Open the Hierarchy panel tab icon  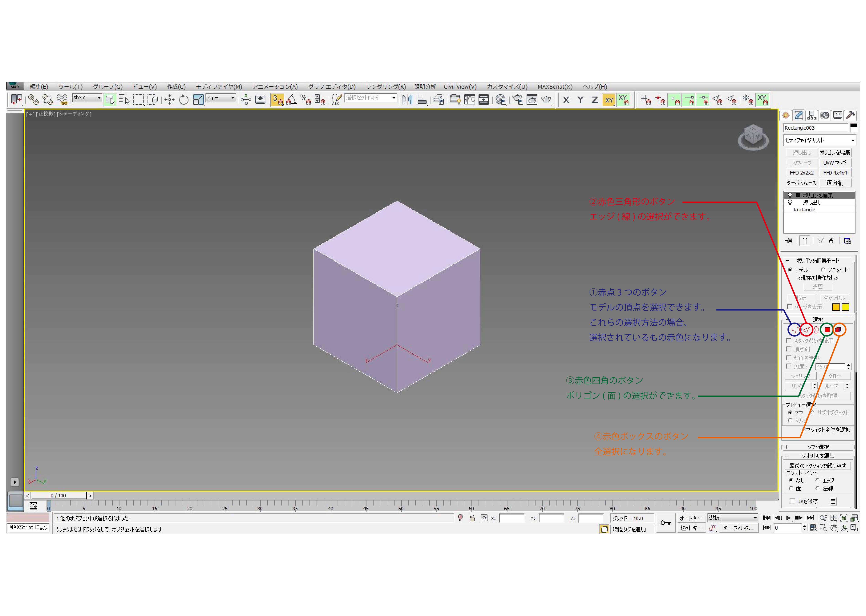pyautogui.click(x=811, y=115)
